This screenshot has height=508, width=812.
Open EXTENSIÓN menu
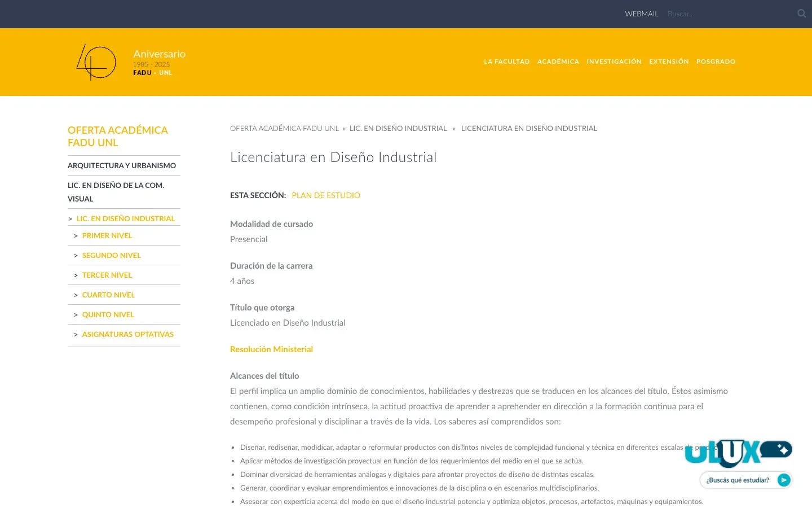(x=669, y=62)
